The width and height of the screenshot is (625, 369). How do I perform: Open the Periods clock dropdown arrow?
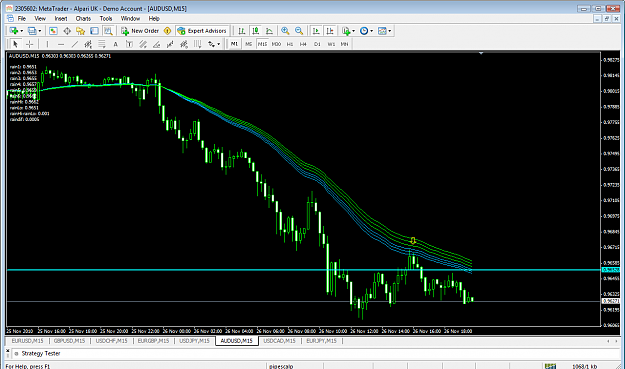tap(371, 31)
